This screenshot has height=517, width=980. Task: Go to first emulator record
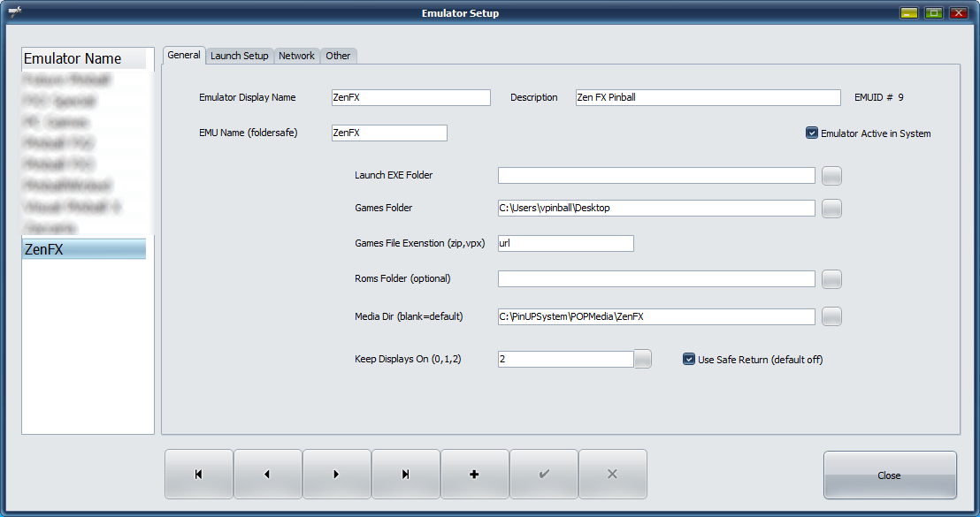coord(198,475)
